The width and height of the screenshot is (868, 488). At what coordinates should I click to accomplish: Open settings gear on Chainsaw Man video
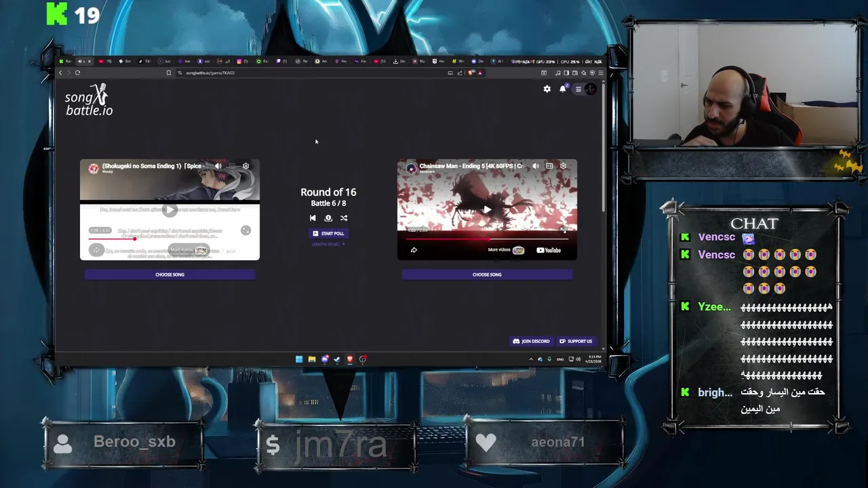click(563, 166)
